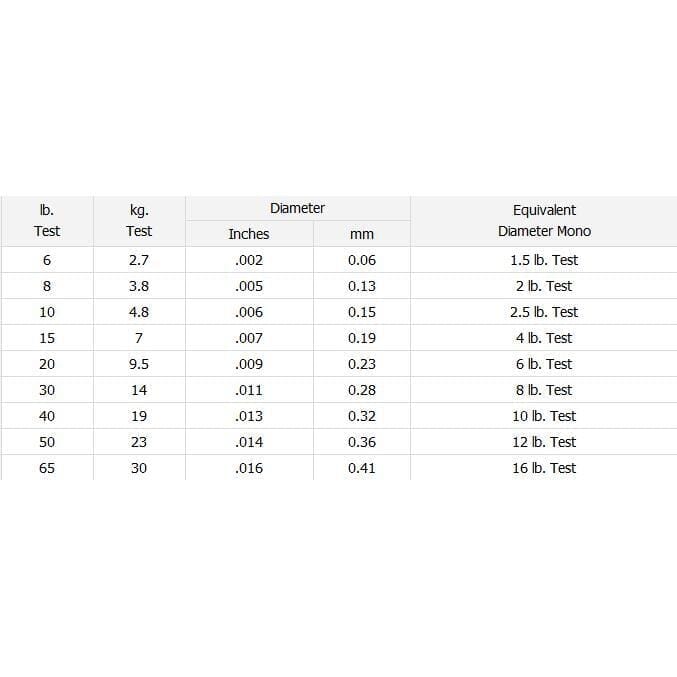Image resolution: width=677 pixels, height=677 pixels.
Task: Select the '.011' inches cell
Action: tap(248, 390)
